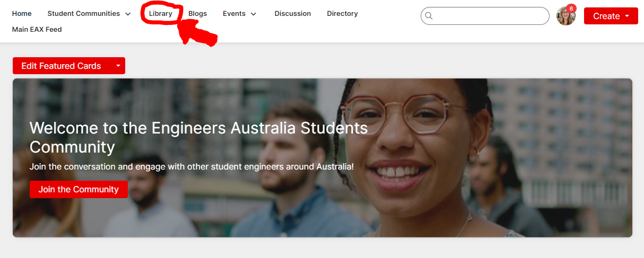Viewport: 644px width, 258px height.
Task: Expand the Create dropdown caret
Action: point(627,16)
